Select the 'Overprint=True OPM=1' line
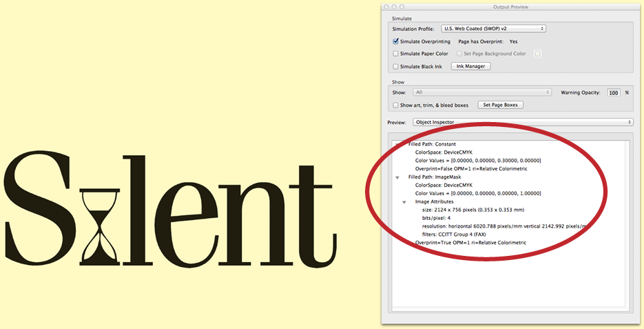Screen dimensions: 644x329 pyautogui.click(x=470, y=243)
